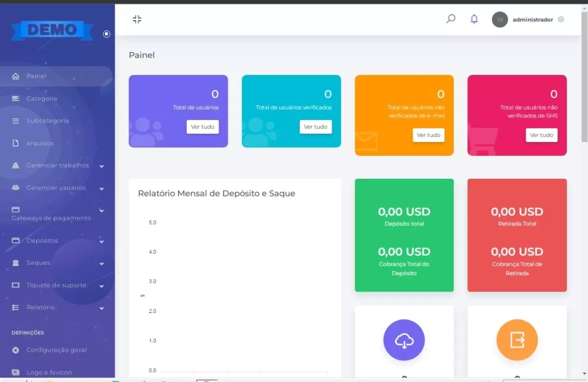This screenshot has width=588, height=382.
Task: Open Configuração geral settings item
Action: coord(56,350)
